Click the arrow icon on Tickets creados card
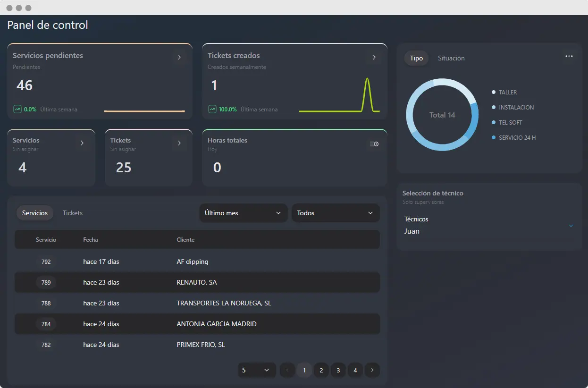Viewport: 588px width, 388px height. click(x=374, y=57)
